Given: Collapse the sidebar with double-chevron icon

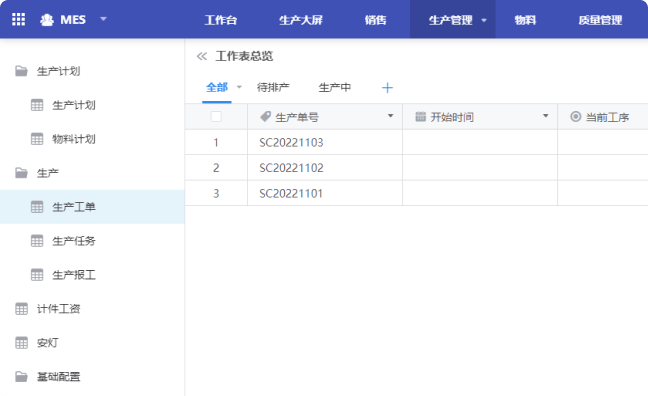Looking at the screenshot, I should 202,56.
